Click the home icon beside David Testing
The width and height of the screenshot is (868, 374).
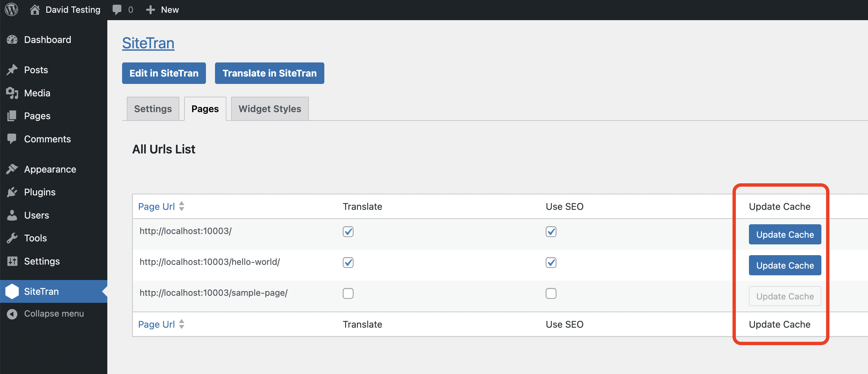35,9
